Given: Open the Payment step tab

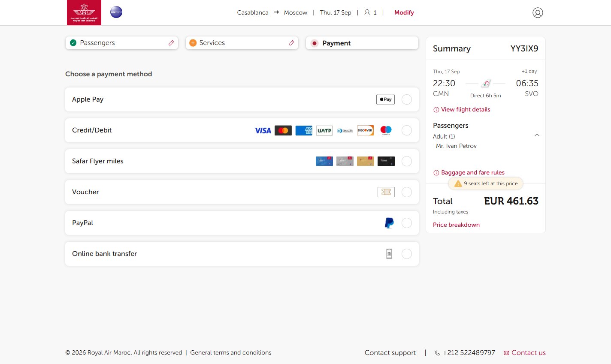Looking at the screenshot, I should 362,43.
